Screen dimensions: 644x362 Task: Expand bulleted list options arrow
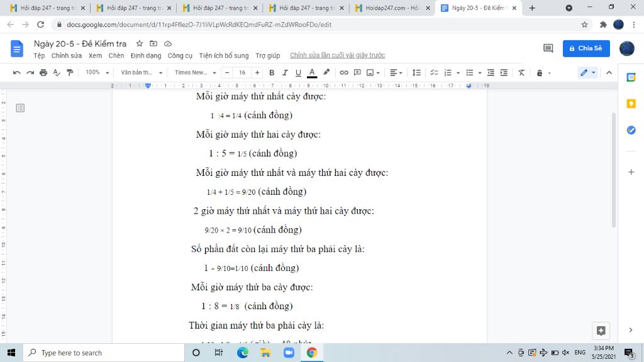pos(480,73)
